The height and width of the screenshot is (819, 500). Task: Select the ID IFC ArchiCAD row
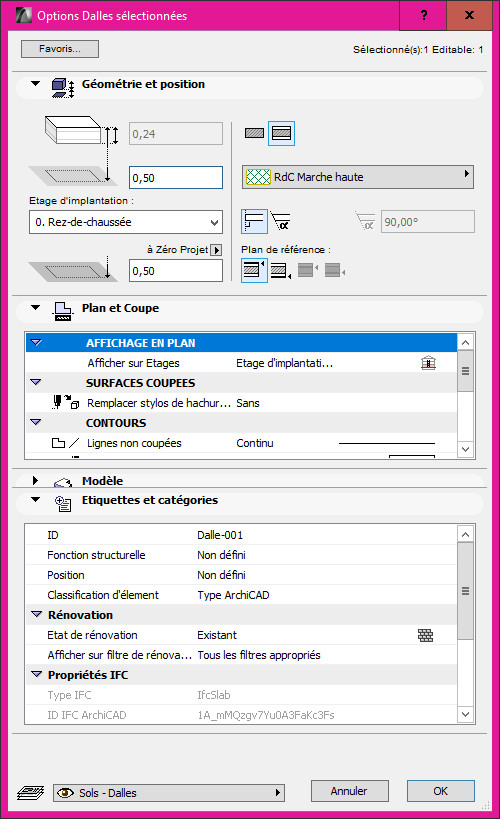[241, 715]
